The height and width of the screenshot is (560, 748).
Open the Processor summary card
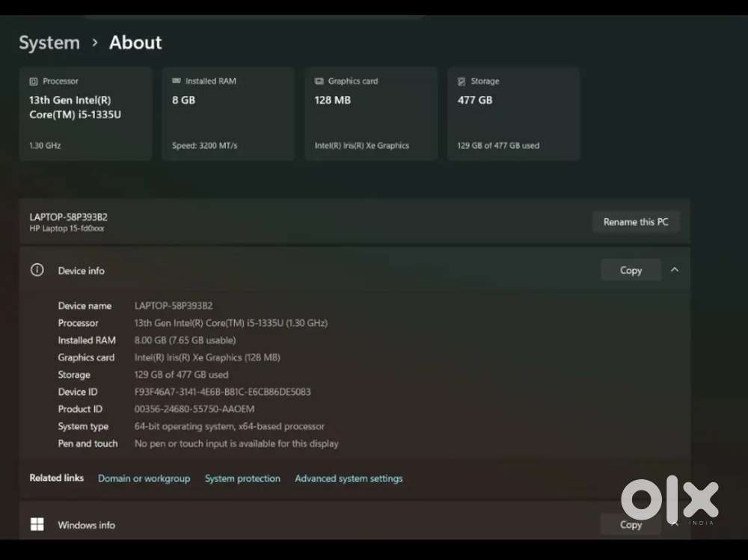86,114
